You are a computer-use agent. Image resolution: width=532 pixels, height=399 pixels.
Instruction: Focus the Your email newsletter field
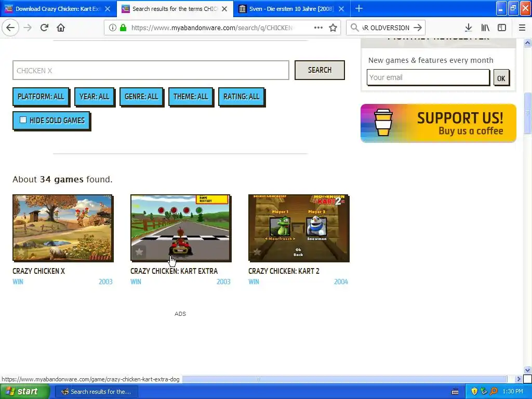pyautogui.click(x=428, y=77)
